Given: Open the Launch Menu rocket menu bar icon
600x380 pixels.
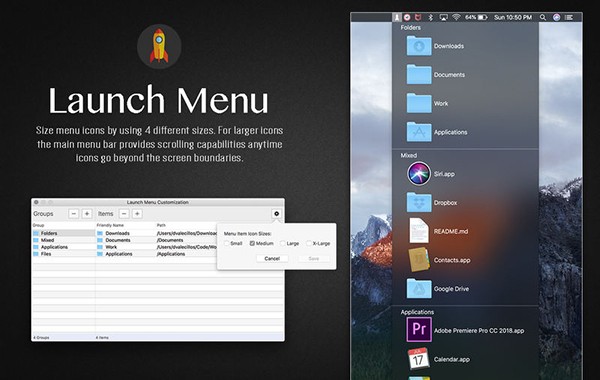Looking at the screenshot, I should pos(397,17).
